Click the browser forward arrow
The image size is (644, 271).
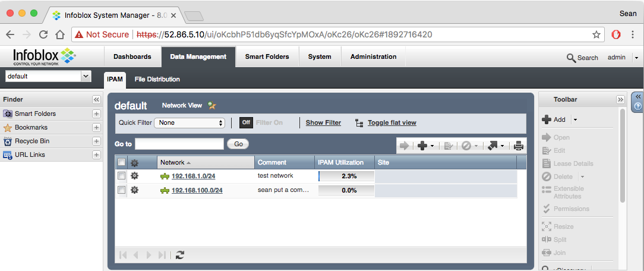(x=27, y=34)
